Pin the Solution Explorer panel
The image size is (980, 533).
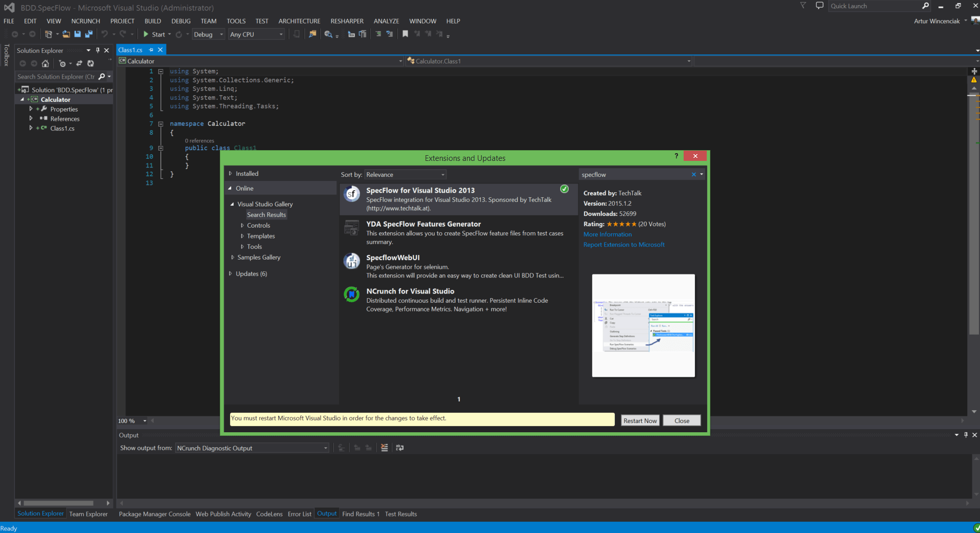(98, 50)
